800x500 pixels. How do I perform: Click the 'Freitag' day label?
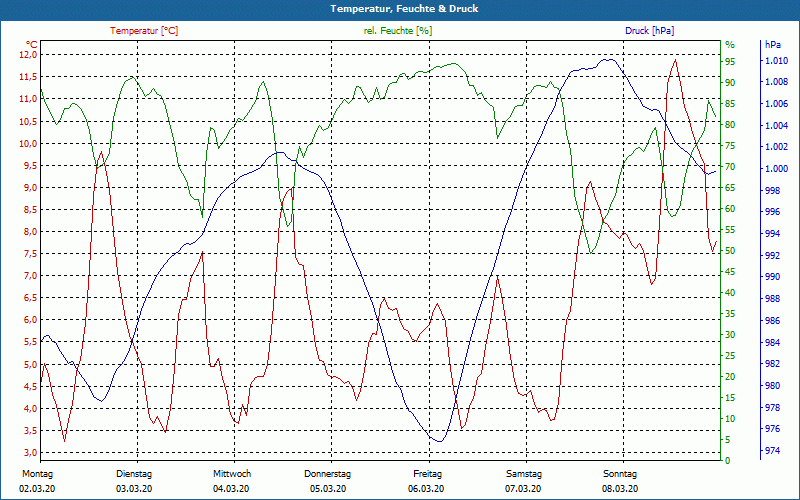(428, 474)
